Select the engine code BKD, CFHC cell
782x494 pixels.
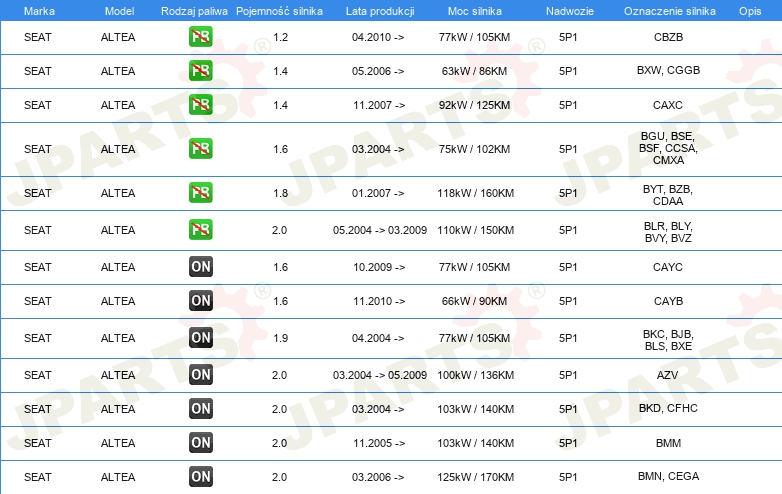(668, 408)
